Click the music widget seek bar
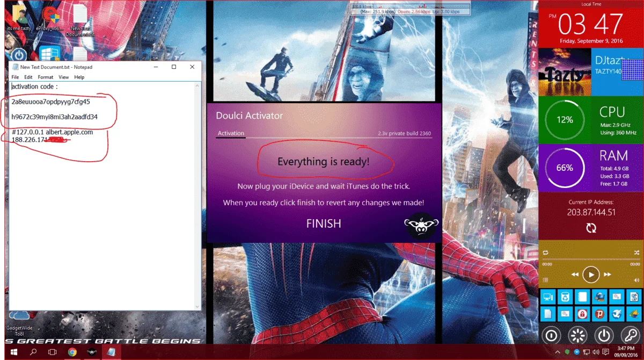644x360 pixels. pos(591,259)
